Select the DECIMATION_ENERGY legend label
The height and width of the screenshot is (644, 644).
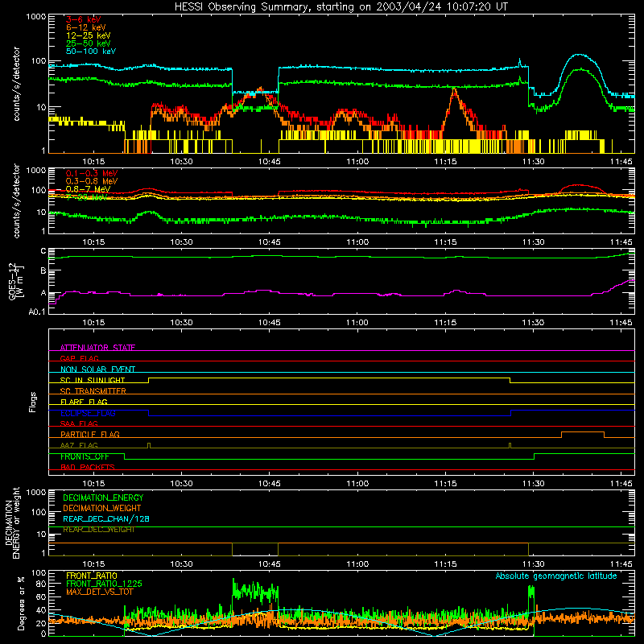coord(103,497)
